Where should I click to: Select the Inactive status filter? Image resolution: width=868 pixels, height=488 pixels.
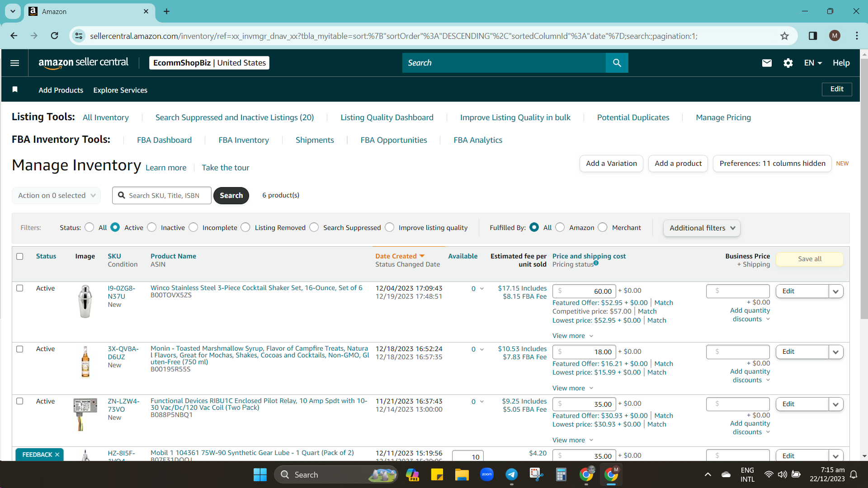tap(152, 227)
